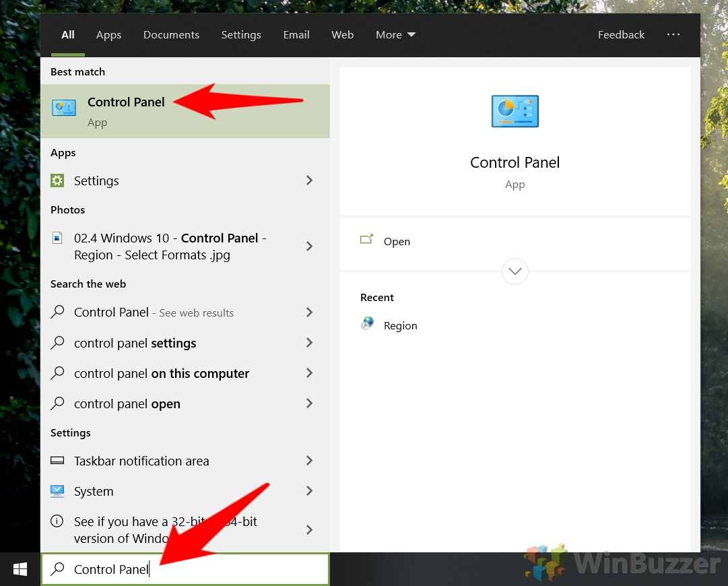Switch to the Documents tab
This screenshot has width=728, height=586.
click(171, 35)
